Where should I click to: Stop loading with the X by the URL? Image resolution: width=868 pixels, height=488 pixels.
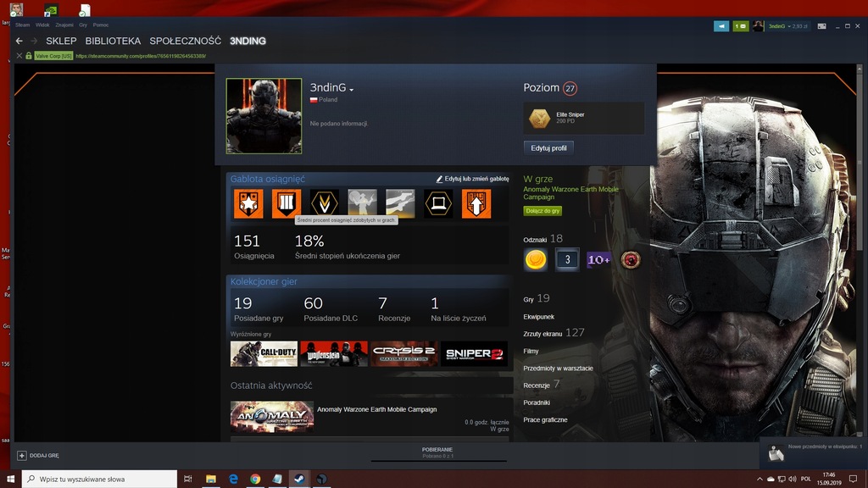pos(19,56)
